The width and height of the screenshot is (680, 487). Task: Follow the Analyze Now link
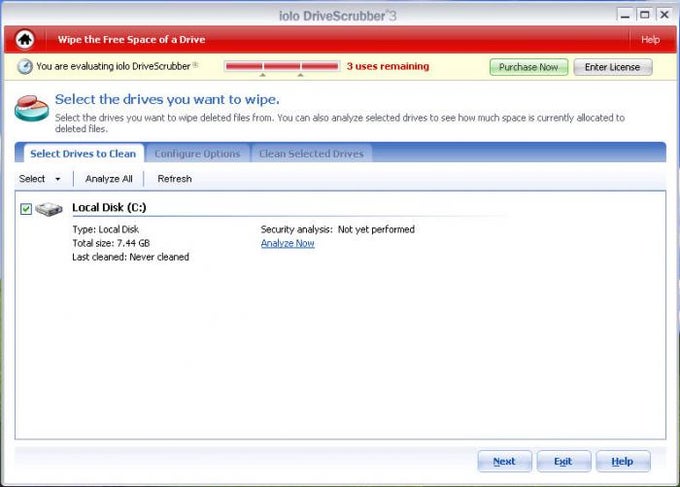(288, 243)
